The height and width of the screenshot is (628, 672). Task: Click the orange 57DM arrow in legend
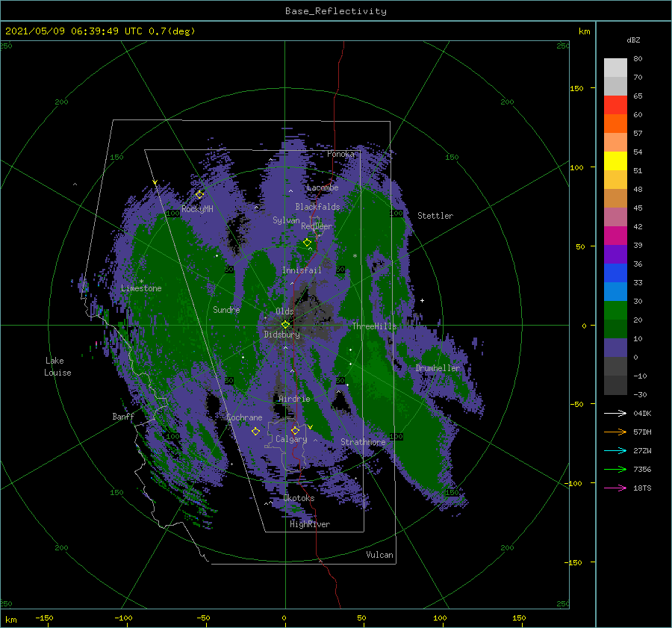pos(615,432)
